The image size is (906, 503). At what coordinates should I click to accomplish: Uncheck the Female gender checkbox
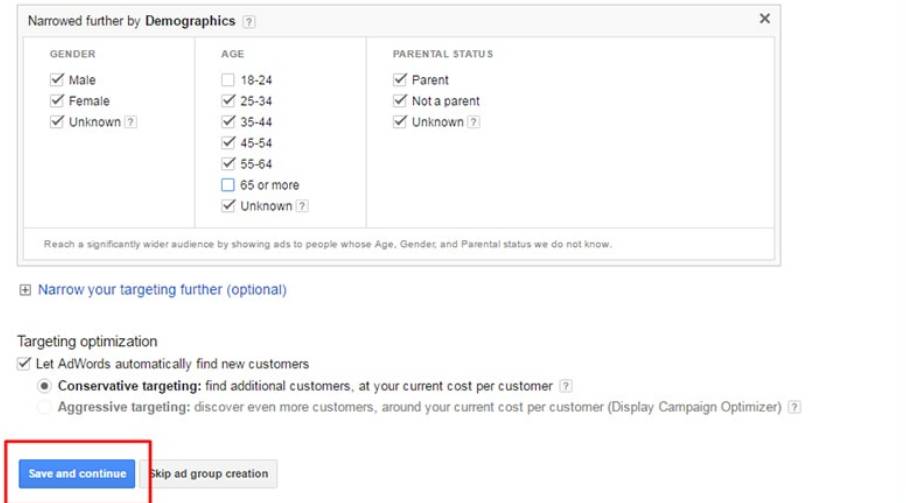tap(57, 101)
